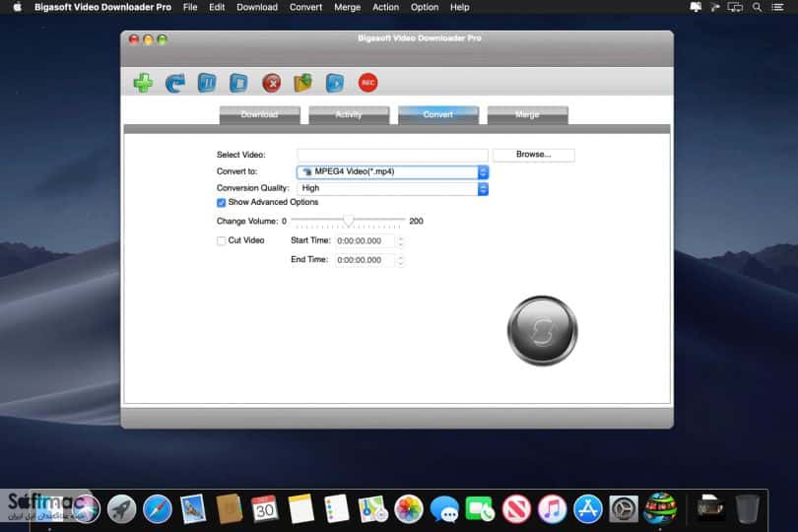Open Notes from the Dock
This screenshot has height=532, width=798.
pos(300,508)
